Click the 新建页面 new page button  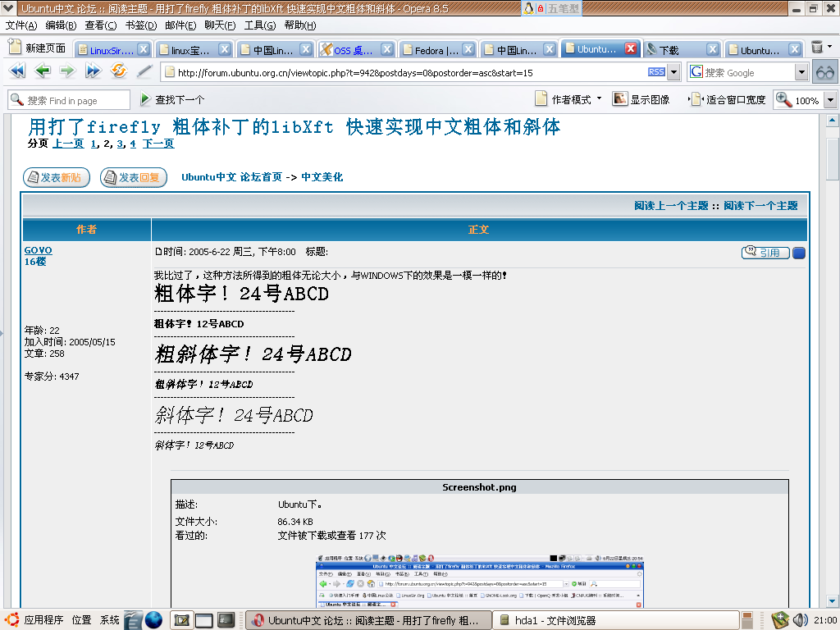point(38,48)
